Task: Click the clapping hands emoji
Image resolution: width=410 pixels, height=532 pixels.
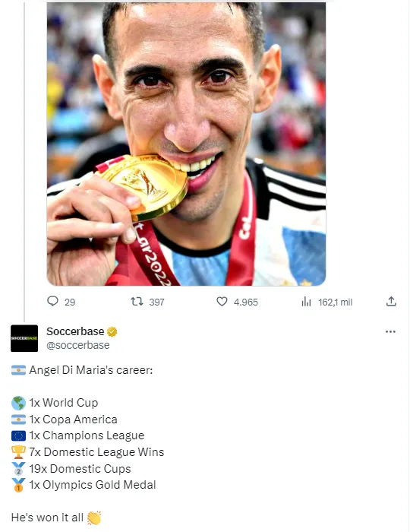Action: [94, 518]
